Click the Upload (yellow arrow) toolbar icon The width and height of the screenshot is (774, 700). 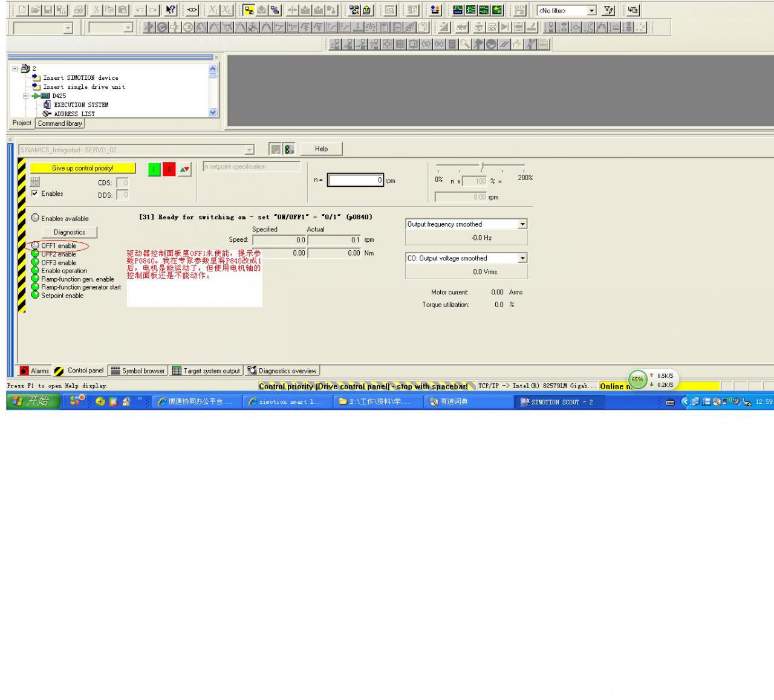366,10
